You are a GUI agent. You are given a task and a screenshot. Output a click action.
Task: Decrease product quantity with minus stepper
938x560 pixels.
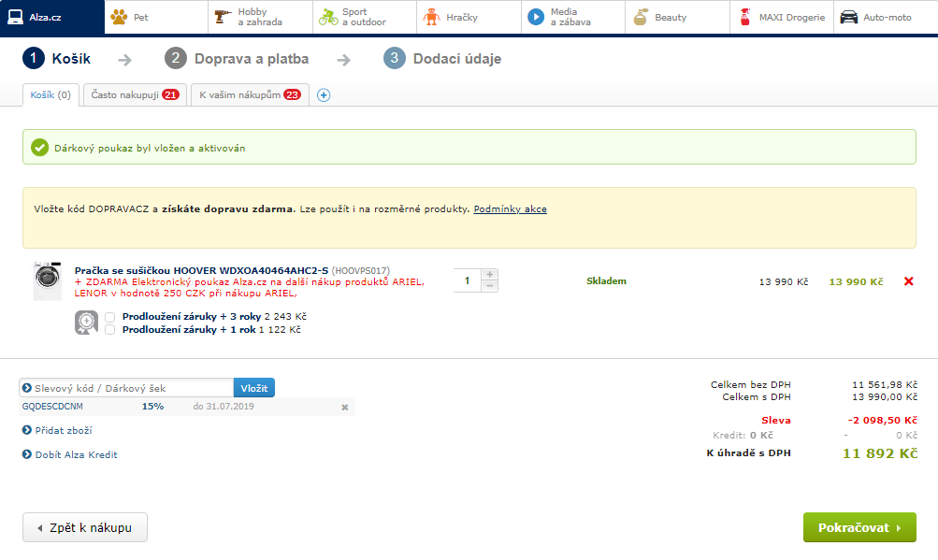[x=489, y=287]
